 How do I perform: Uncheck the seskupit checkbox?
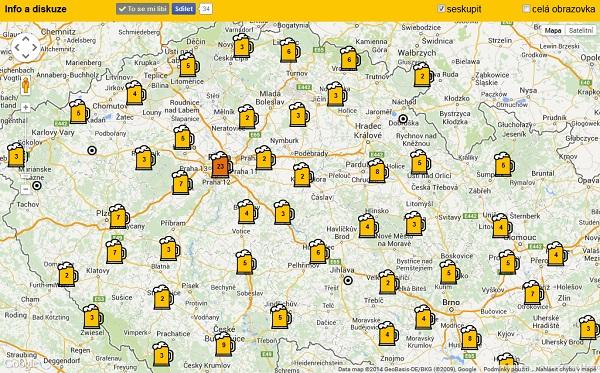[x=441, y=8]
